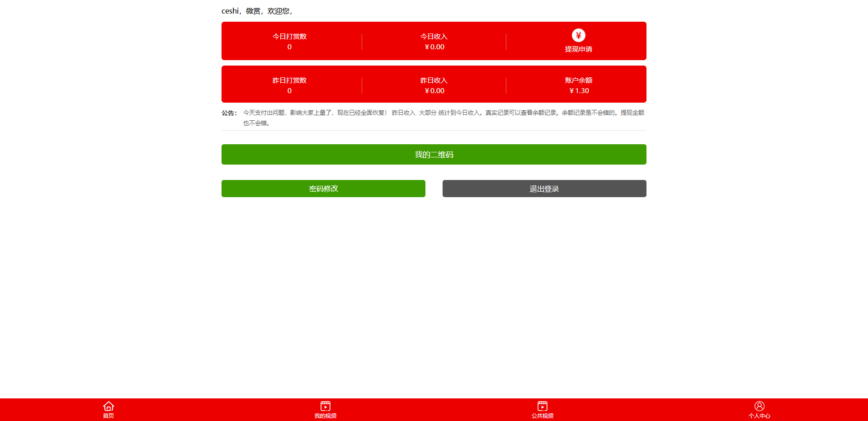This screenshot has width=868, height=421.
Task: View the 账户余额 balance value
Action: tap(579, 91)
